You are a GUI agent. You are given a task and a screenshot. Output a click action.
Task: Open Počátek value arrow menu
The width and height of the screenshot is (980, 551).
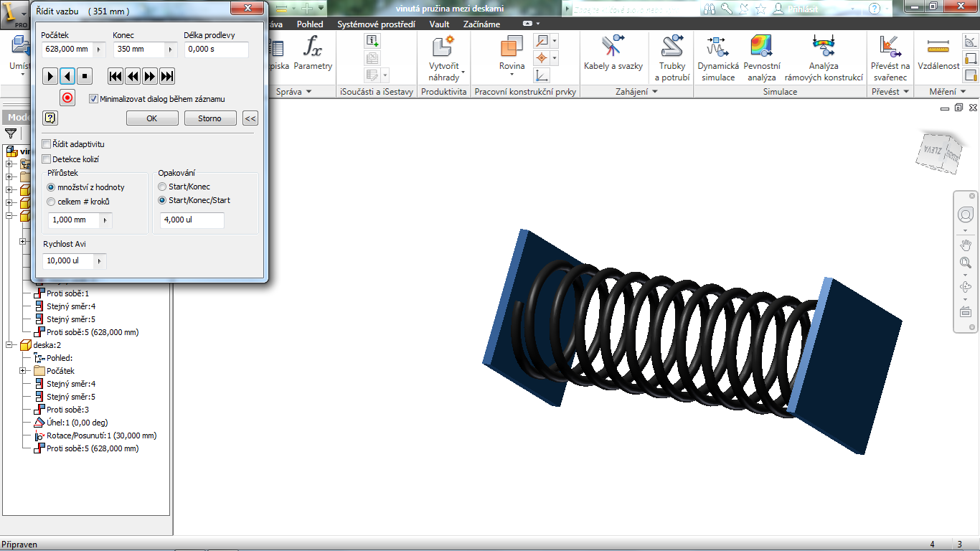coord(99,50)
